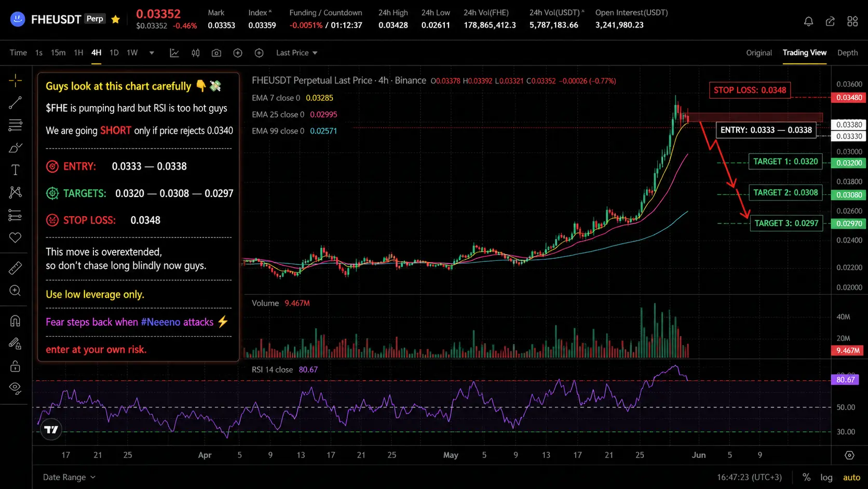Viewport: 868px width, 489px height.
Task: Click the RSI 80.67 axis label
Action: tap(845, 380)
